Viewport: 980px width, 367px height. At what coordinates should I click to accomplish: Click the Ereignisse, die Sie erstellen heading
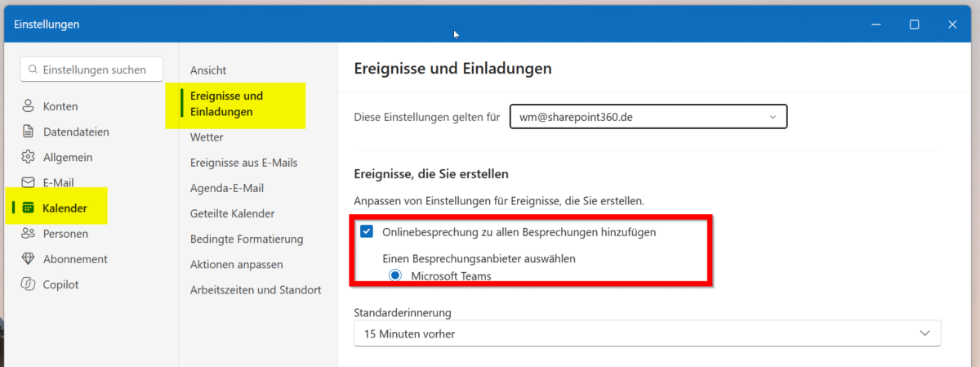(431, 173)
